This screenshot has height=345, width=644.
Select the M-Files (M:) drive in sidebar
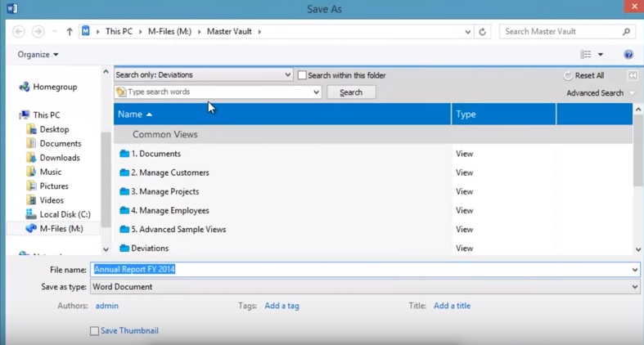(61, 229)
